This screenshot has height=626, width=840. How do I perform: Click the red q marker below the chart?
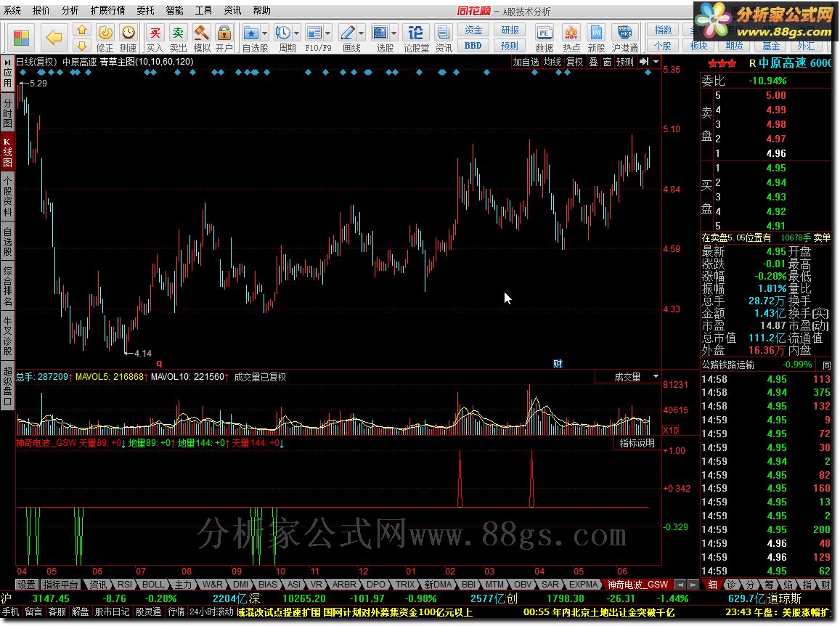click(158, 363)
